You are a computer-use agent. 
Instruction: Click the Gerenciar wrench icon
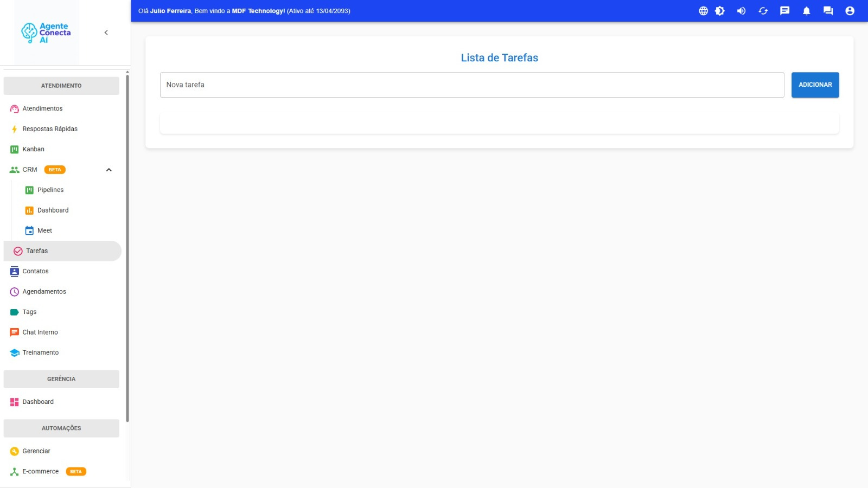tap(15, 452)
